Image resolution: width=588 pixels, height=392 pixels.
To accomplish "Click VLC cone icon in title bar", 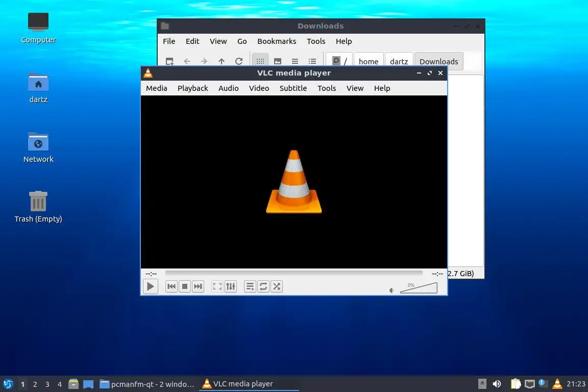I will click(x=148, y=73).
